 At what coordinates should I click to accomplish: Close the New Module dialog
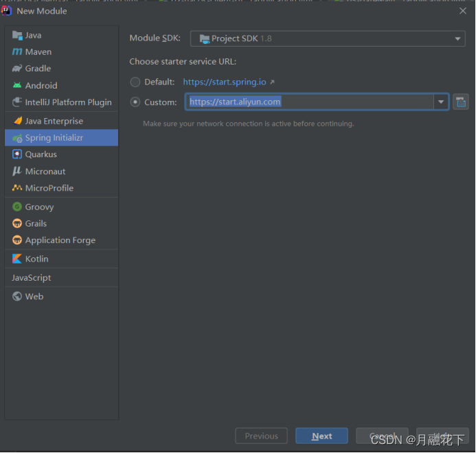point(463,11)
